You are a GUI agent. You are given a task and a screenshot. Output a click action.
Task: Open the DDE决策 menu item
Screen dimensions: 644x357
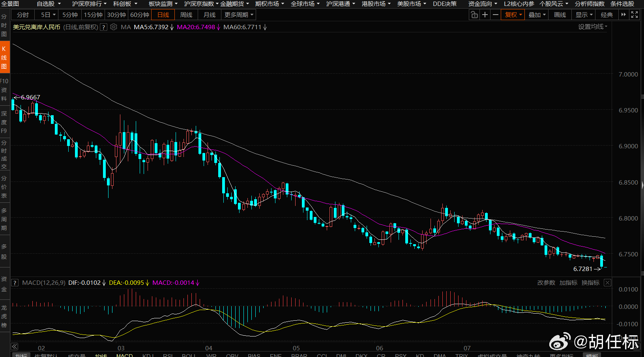point(445,4)
